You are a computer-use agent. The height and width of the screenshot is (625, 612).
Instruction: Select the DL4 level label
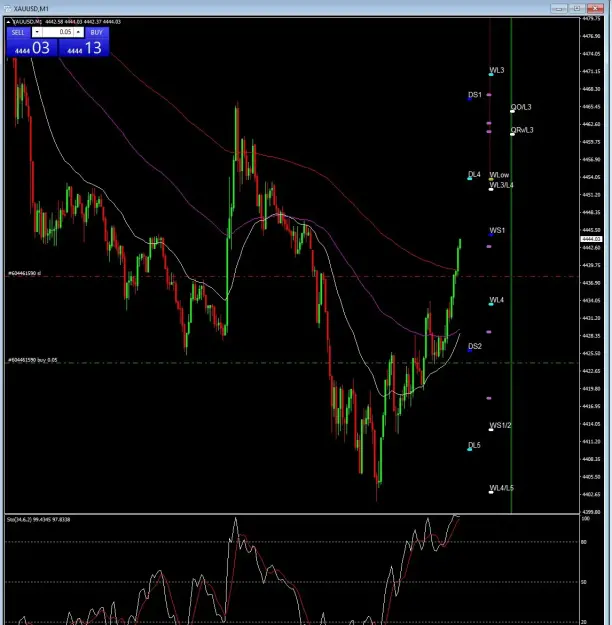point(474,174)
